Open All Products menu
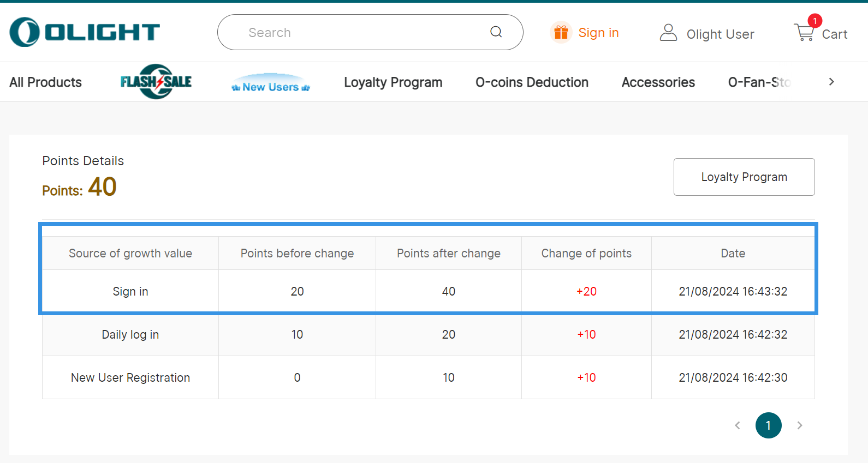This screenshot has width=868, height=463. [x=46, y=82]
